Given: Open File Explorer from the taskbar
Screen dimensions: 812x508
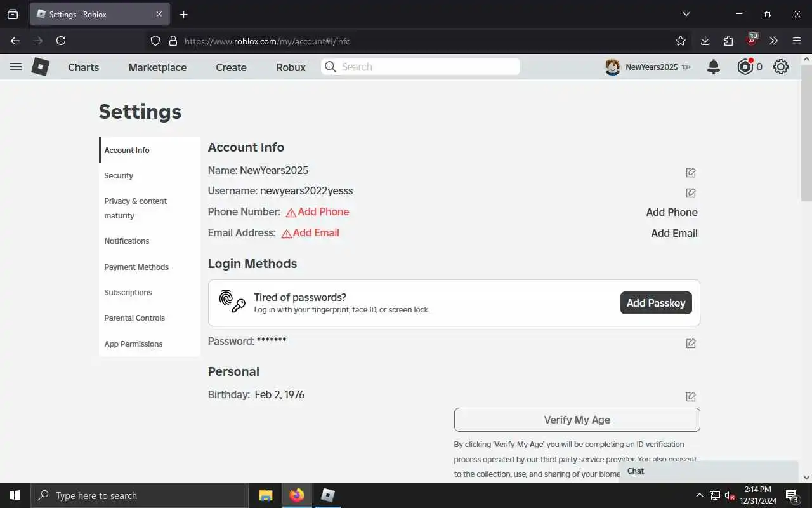Looking at the screenshot, I should coord(266,495).
